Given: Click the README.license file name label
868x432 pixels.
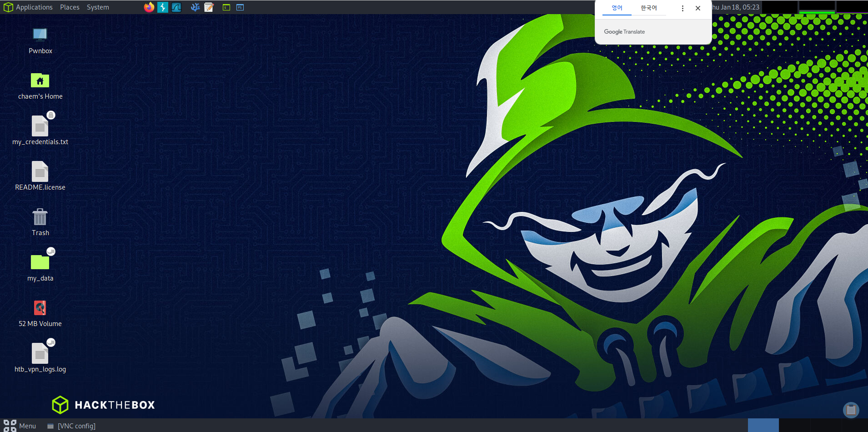Looking at the screenshot, I should tap(40, 187).
